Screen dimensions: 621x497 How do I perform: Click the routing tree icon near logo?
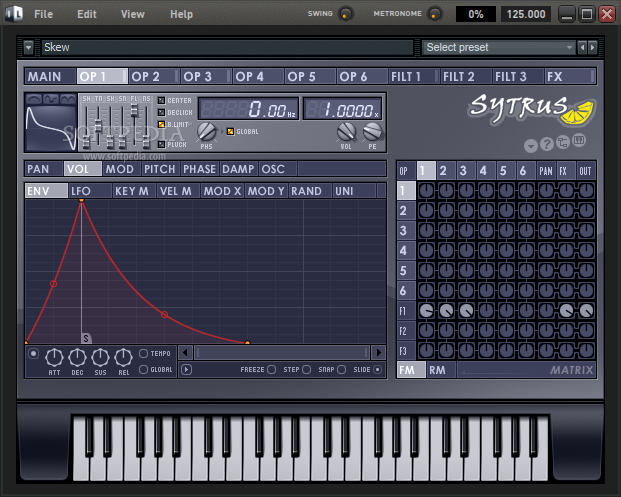(562, 142)
